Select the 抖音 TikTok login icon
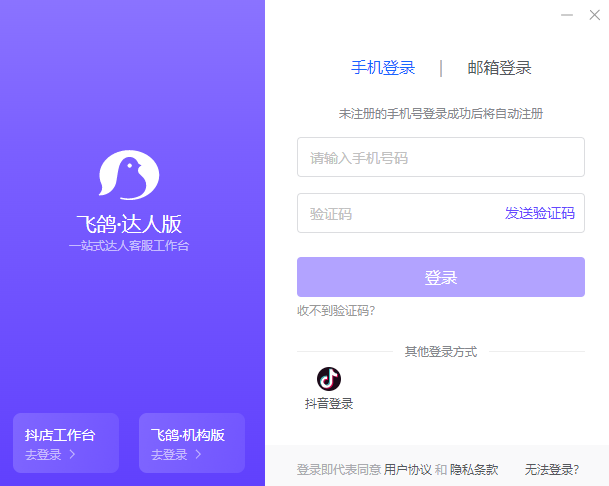Image resolution: width=609 pixels, height=486 pixels. pyautogui.click(x=329, y=379)
